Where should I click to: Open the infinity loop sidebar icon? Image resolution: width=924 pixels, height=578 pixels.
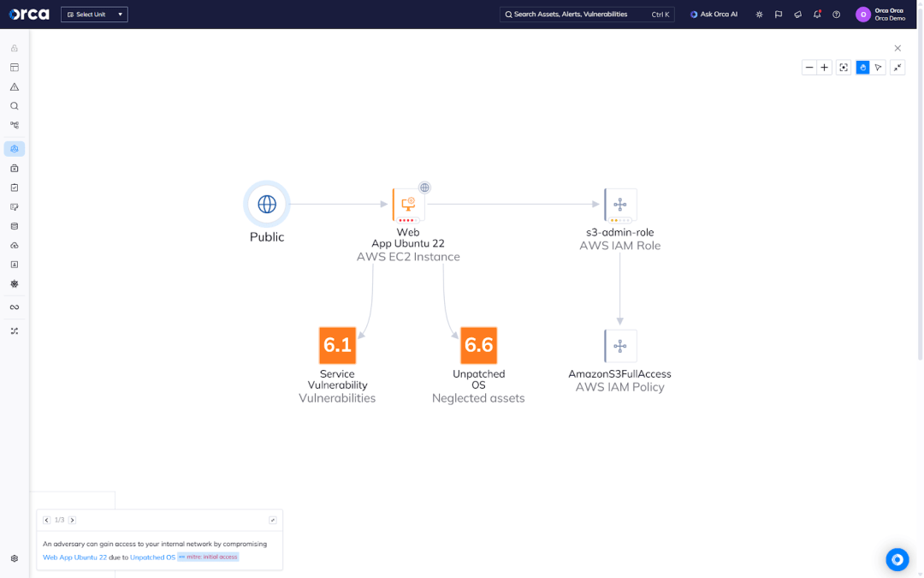point(15,307)
